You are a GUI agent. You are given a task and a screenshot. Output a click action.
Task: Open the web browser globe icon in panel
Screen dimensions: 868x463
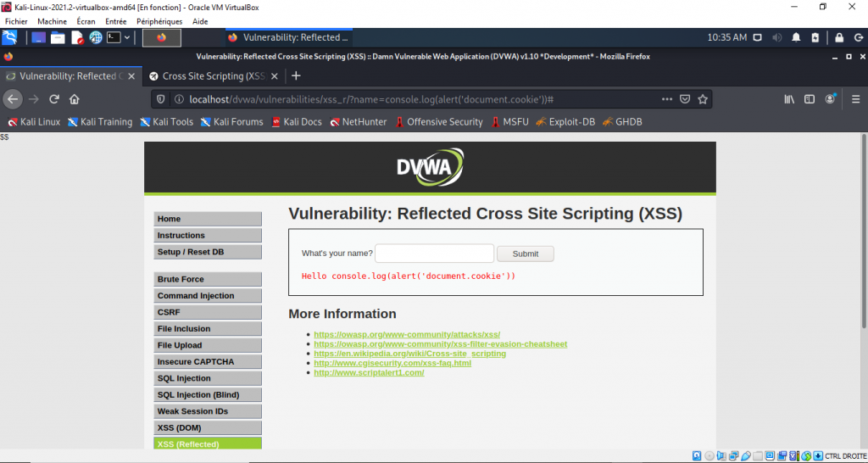(x=96, y=37)
